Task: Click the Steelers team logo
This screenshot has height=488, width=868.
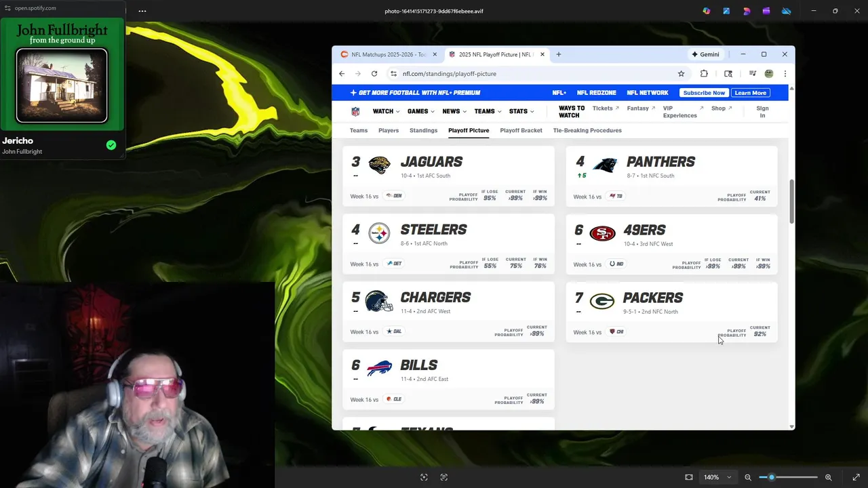Action: tap(379, 233)
